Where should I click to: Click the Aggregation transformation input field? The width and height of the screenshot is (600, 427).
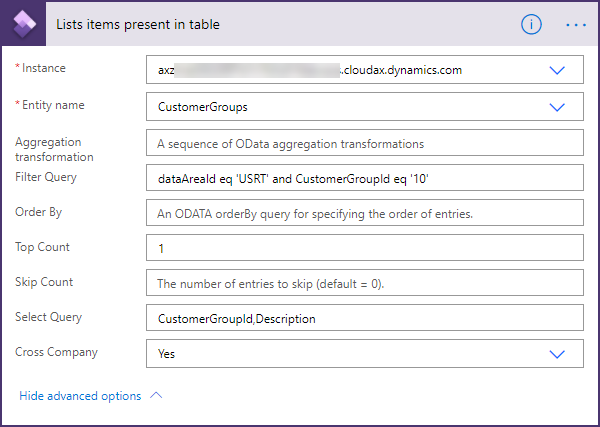365,143
